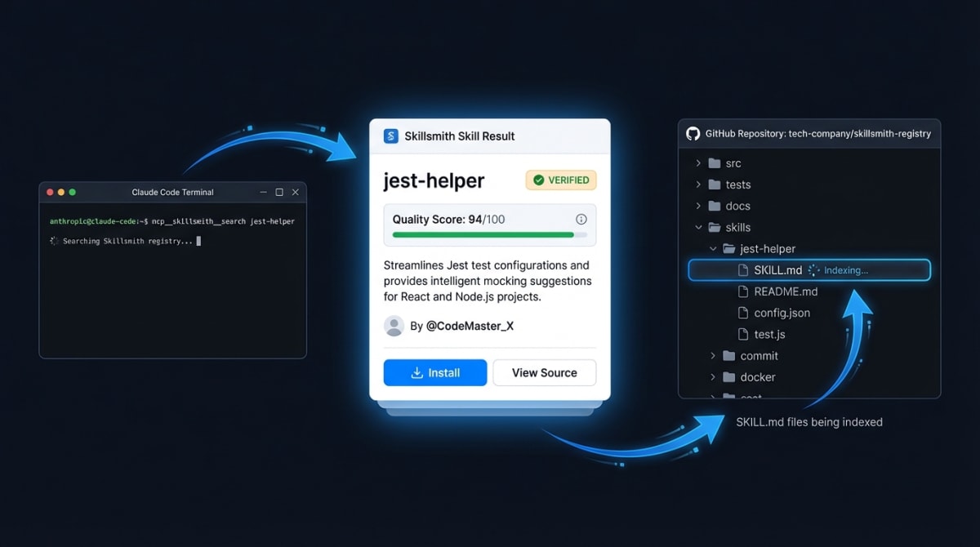Click the config.json file icon
This screenshot has width=980, height=547.
coord(743,313)
